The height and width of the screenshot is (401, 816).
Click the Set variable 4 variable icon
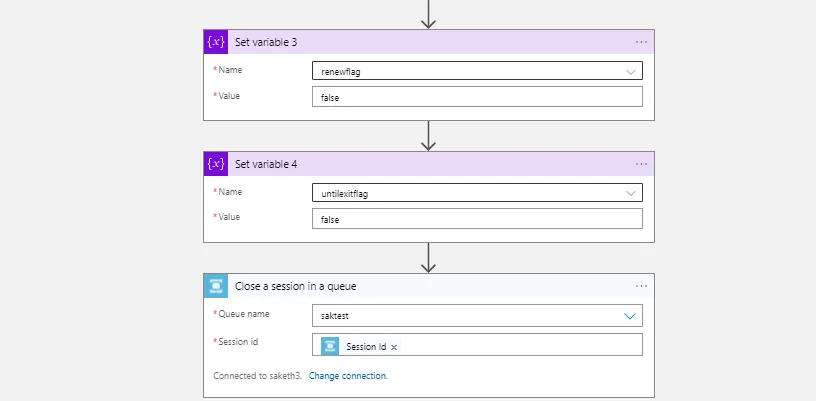click(216, 164)
